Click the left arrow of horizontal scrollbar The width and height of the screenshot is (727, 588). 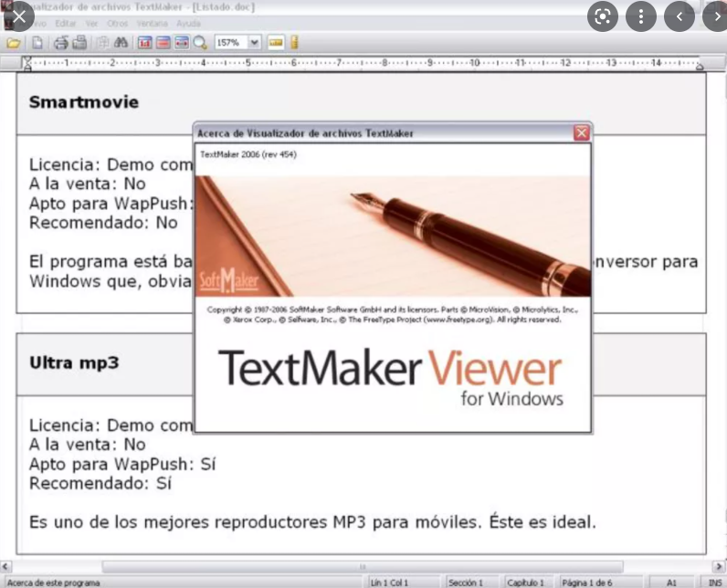click(x=5, y=566)
